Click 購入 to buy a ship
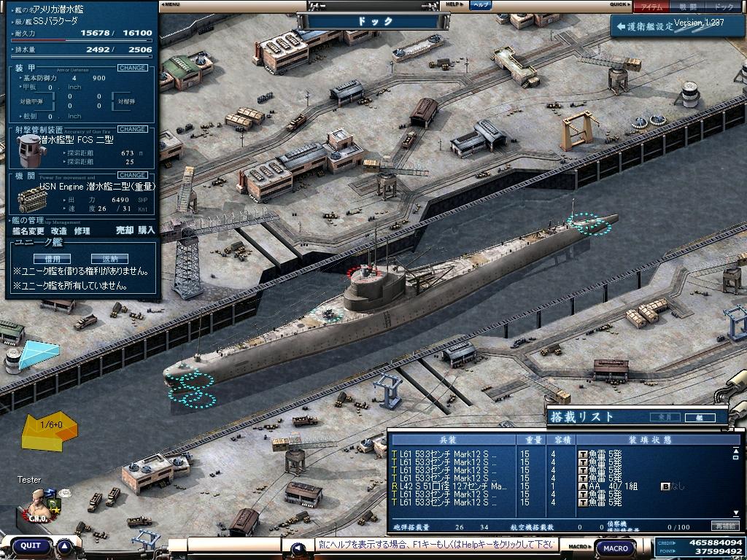 coord(147,230)
